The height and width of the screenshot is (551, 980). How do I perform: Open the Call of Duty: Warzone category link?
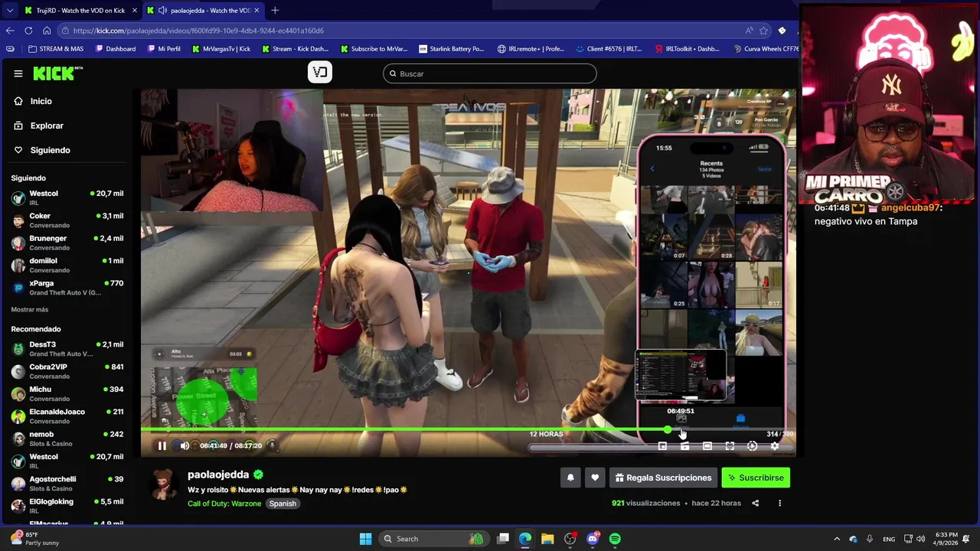click(224, 504)
